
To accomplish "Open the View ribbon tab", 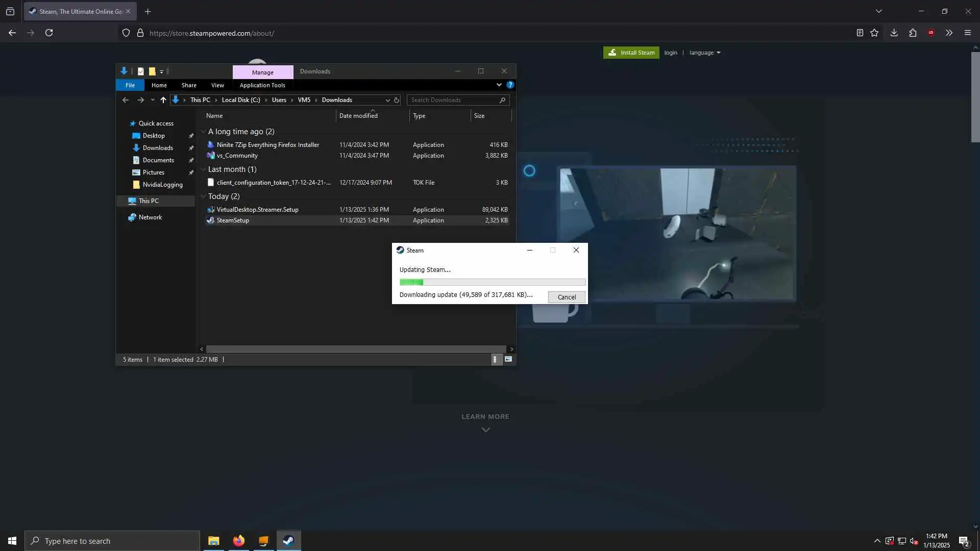I will pyautogui.click(x=217, y=85).
